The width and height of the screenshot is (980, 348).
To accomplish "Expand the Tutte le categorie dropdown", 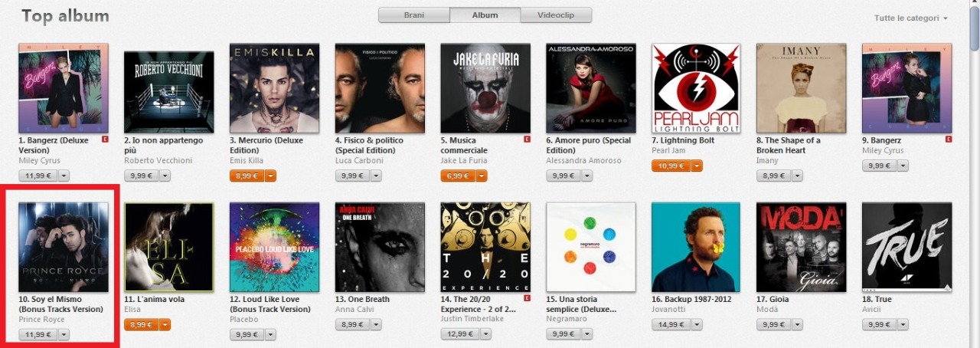I will click(x=911, y=18).
